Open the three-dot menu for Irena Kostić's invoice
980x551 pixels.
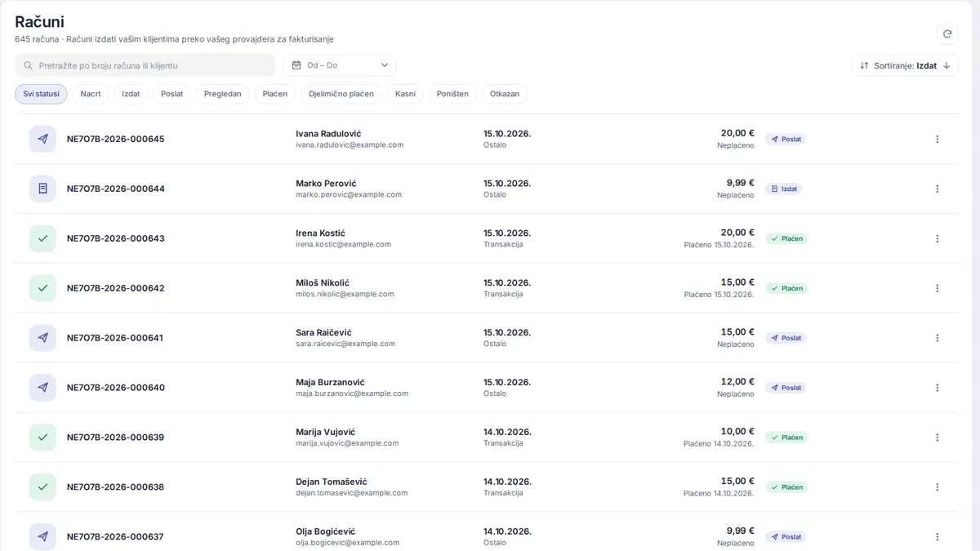click(937, 238)
